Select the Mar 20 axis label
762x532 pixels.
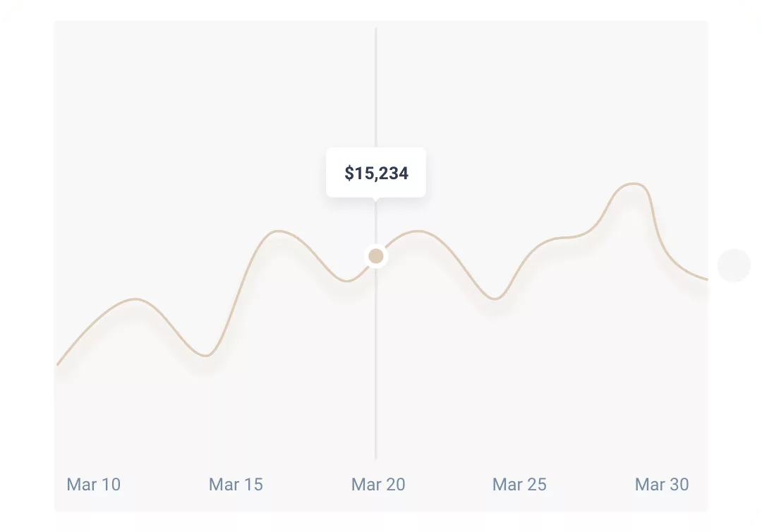378,485
